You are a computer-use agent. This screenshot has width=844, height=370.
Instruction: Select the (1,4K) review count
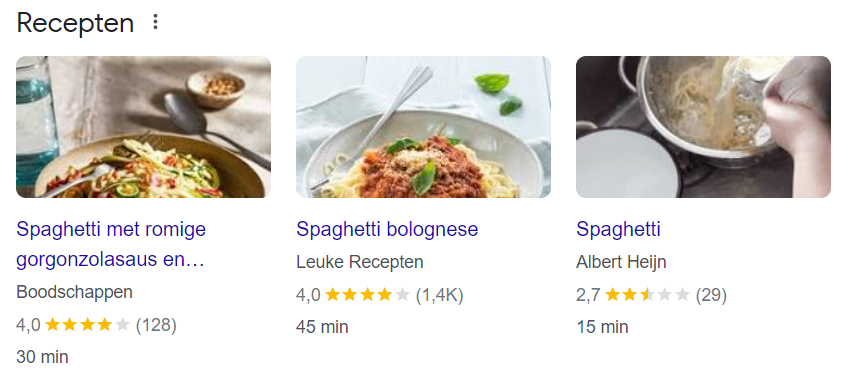(x=440, y=295)
